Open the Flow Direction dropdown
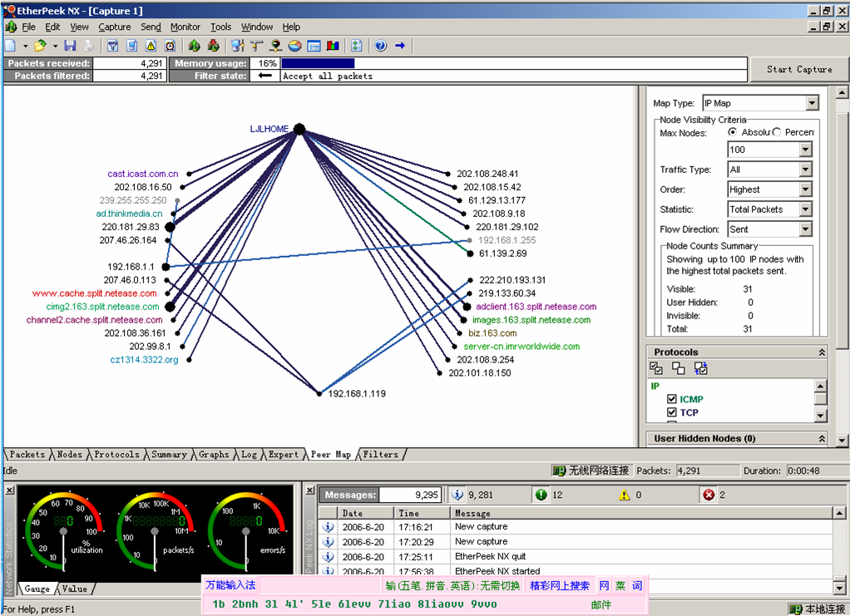 click(804, 229)
